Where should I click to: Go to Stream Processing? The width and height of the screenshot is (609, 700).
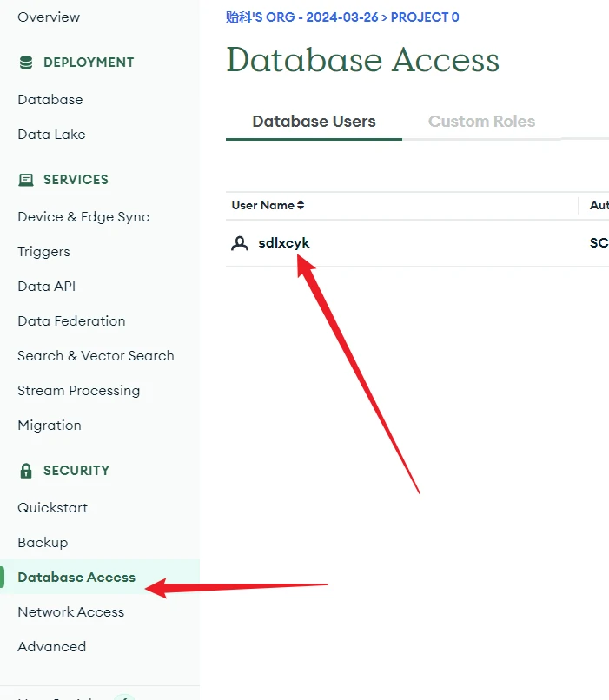tap(78, 391)
